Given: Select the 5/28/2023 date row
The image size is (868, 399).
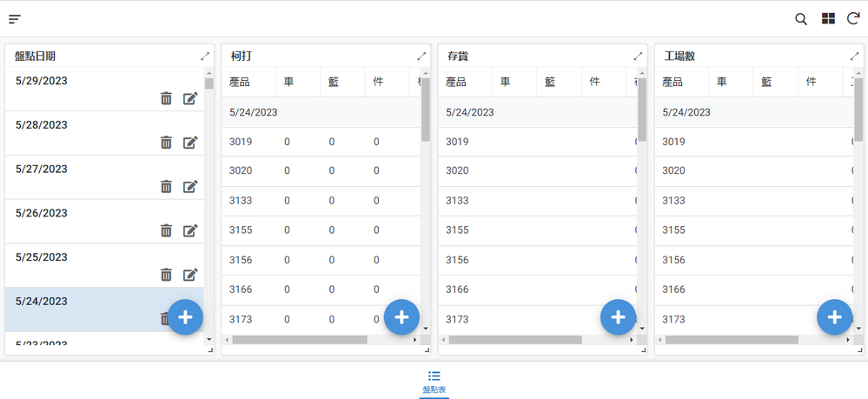Looking at the screenshot, I should point(104,133).
